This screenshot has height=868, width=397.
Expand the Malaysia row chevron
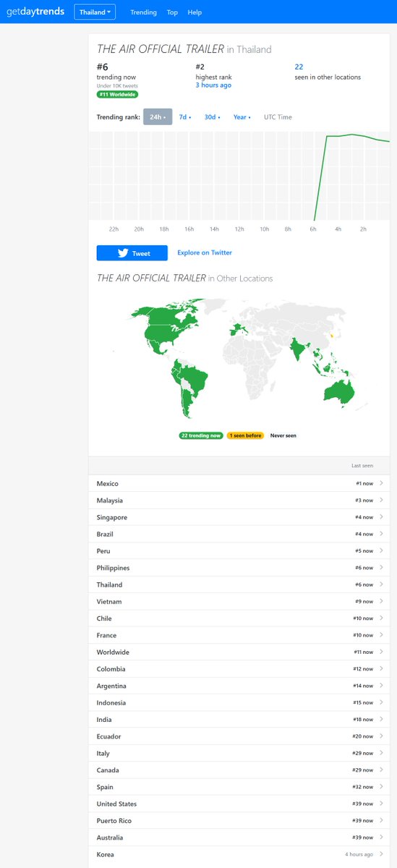(381, 501)
